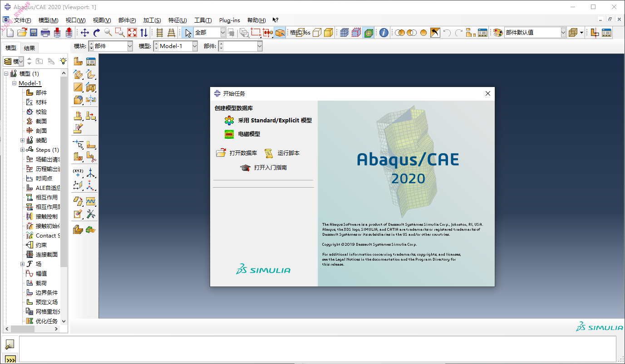Select the Pan View tool
Viewport: 625px width, 364px height.
coord(85,33)
